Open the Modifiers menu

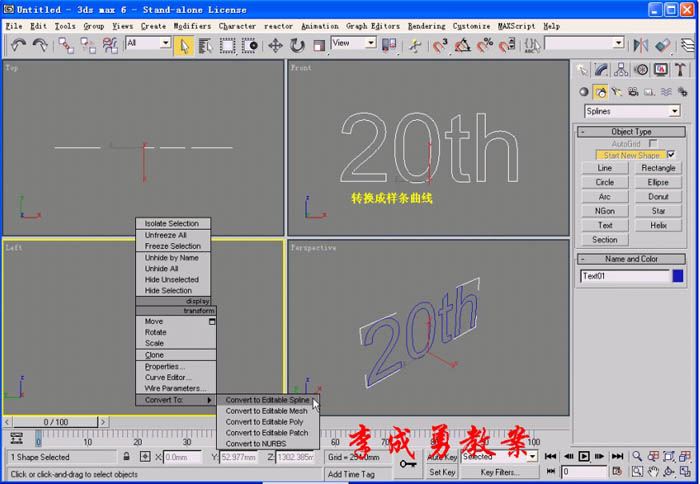click(192, 26)
